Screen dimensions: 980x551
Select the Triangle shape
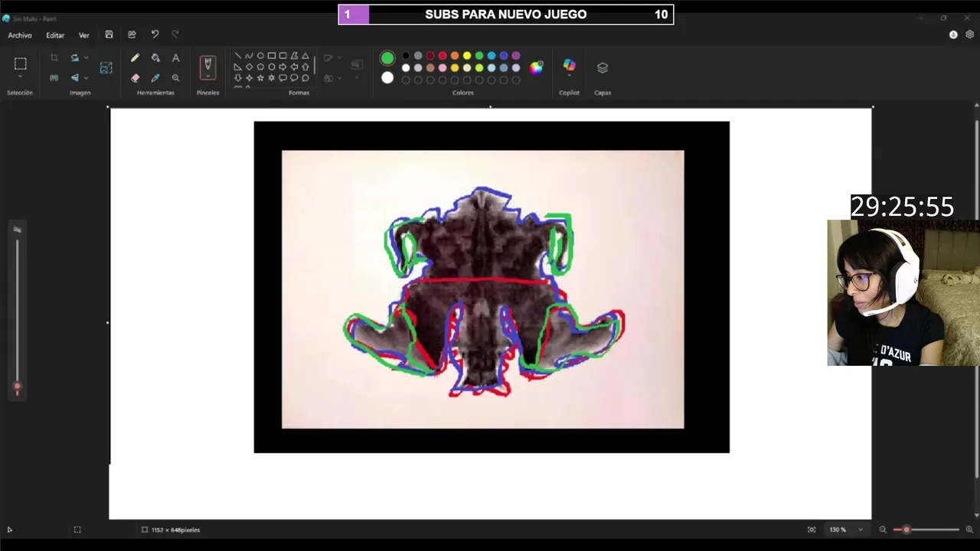(305, 56)
